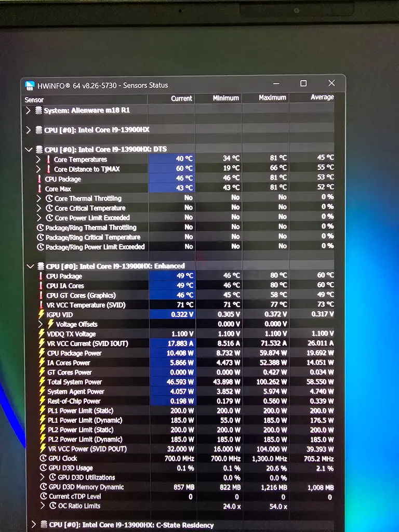Expand the C-State Residency section
The width and height of the screenshot is (399, 532).
33,525
